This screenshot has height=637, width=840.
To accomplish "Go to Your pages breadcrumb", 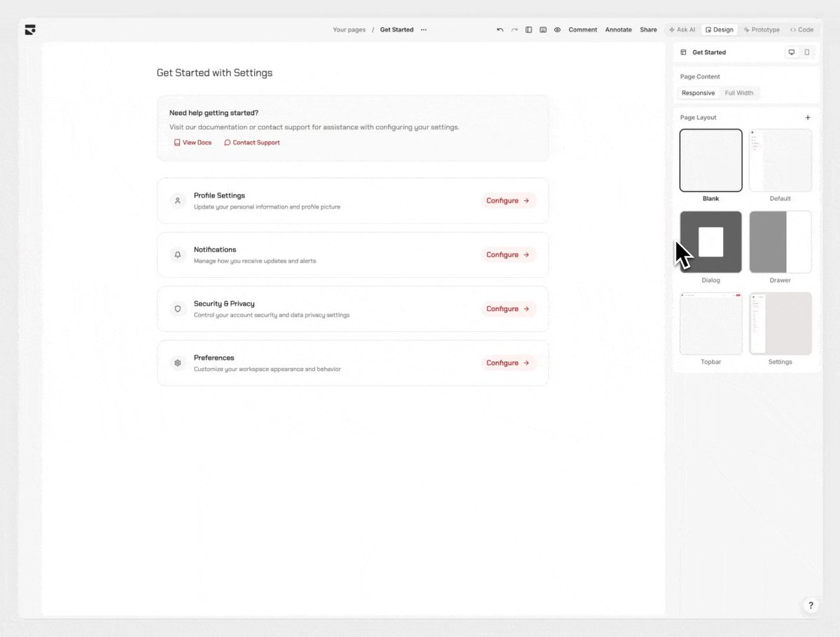I will coord(349,30).
